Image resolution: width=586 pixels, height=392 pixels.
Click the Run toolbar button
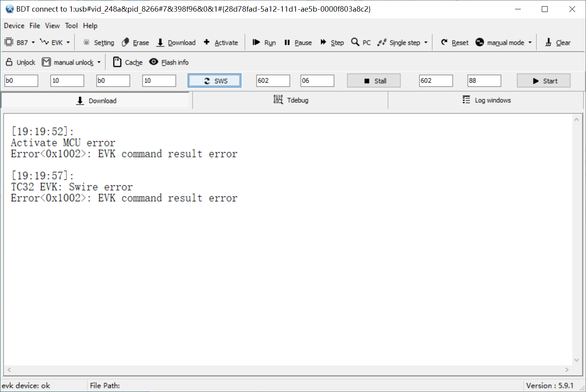coord(264,42)
